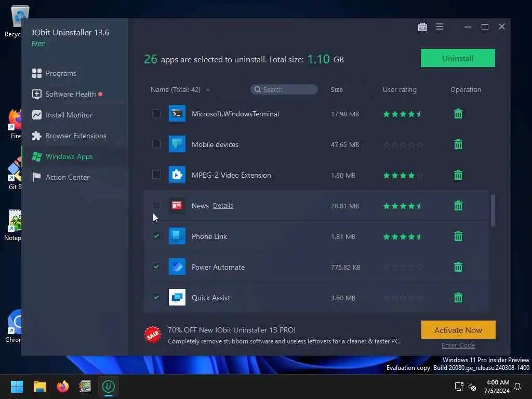Click the trash icon for Phone Link
The width and height of the screenshot is (532, 399).
point(458,236)
